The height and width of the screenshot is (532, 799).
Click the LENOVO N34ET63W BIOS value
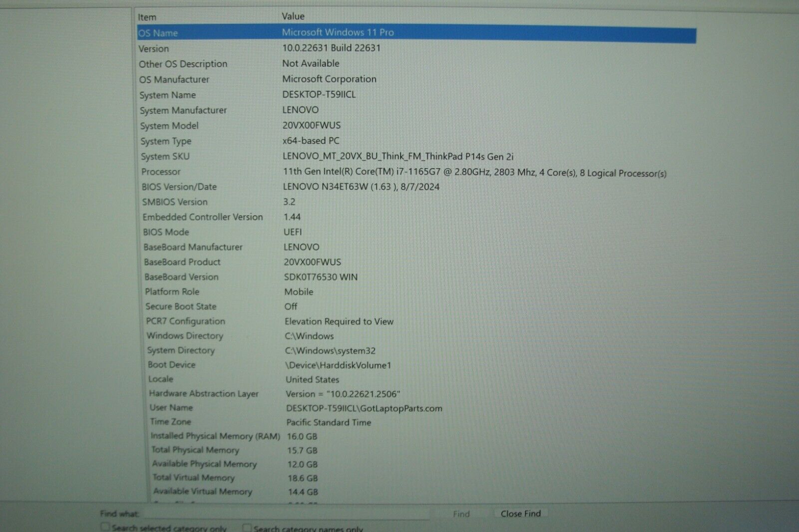tap(361, 187)
